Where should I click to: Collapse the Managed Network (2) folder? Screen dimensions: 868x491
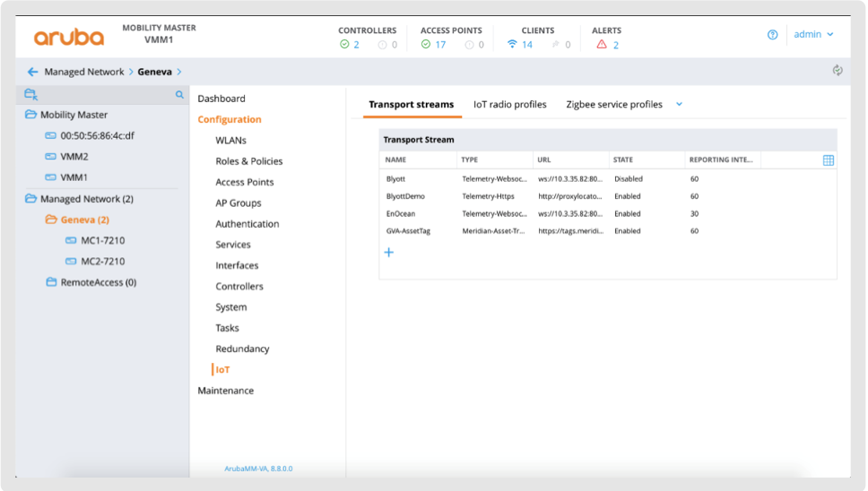[x=30, y=199]
